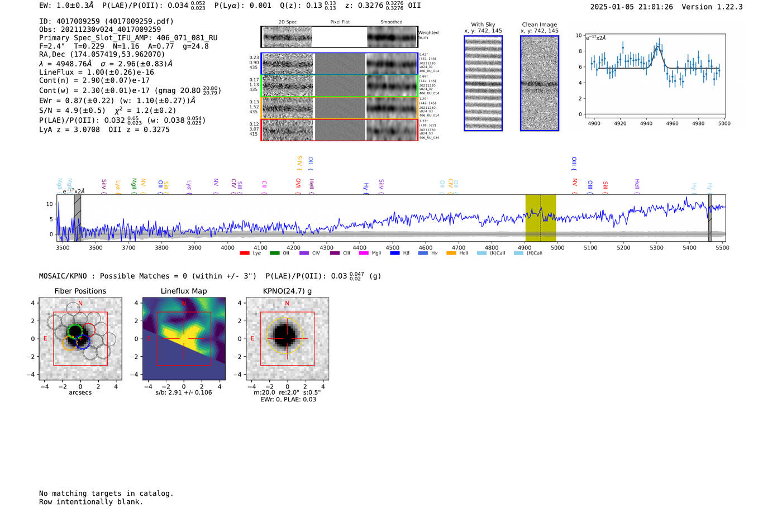Click the red Lyα legend swatch
Viewport: 782px width, 532px height.
pos(244,253)
